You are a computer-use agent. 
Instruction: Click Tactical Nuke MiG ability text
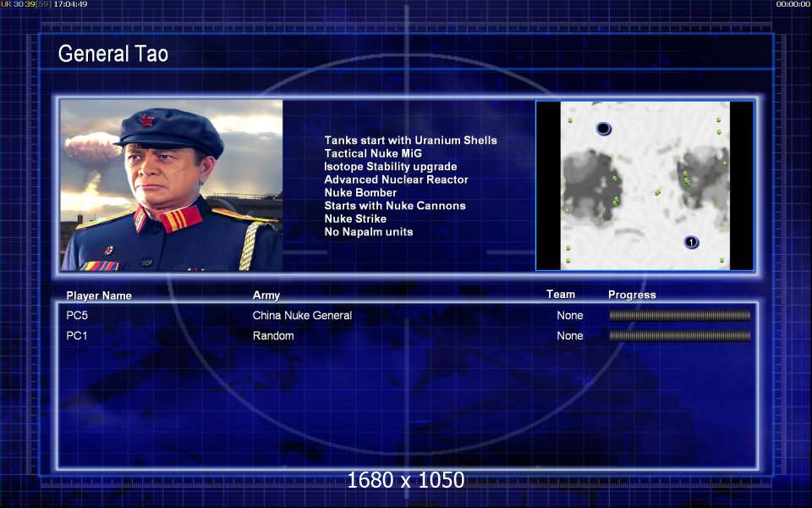(373, 153)
